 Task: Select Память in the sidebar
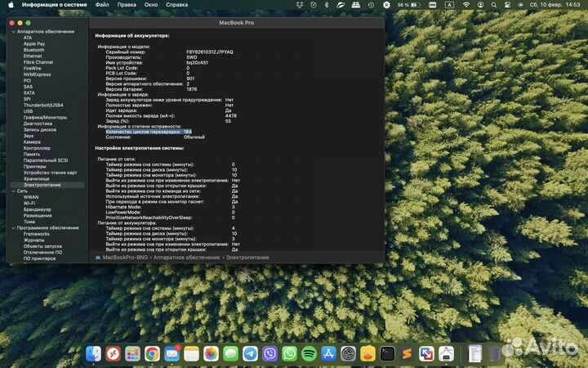[32, 155]
